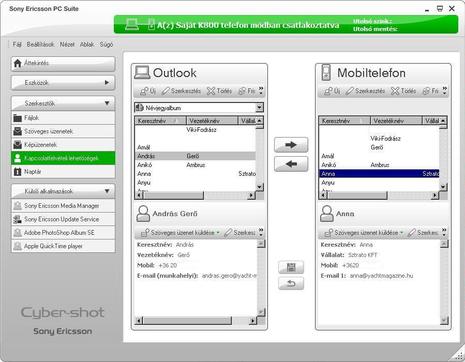Open the Beállítások menu
The height and width of the screenshot is (362, 465).
click(40, 44)
